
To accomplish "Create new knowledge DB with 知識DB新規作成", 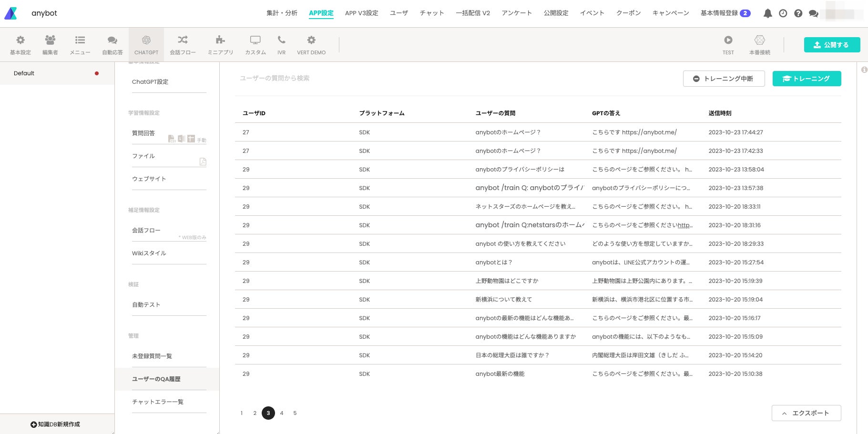I will coord(55,424).
